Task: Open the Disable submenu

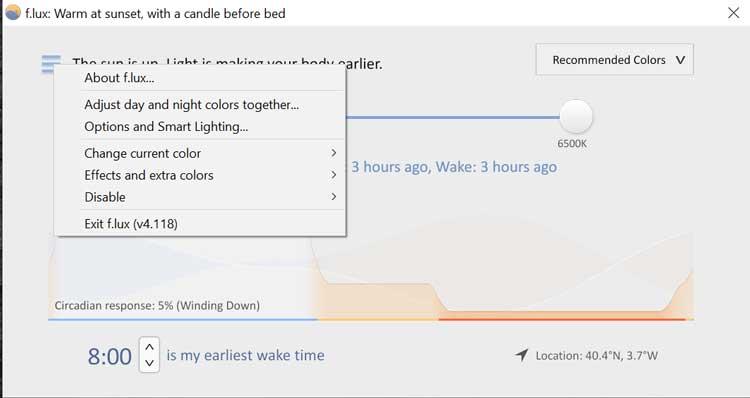Action: pyautogui.click(x=210, y=197)
